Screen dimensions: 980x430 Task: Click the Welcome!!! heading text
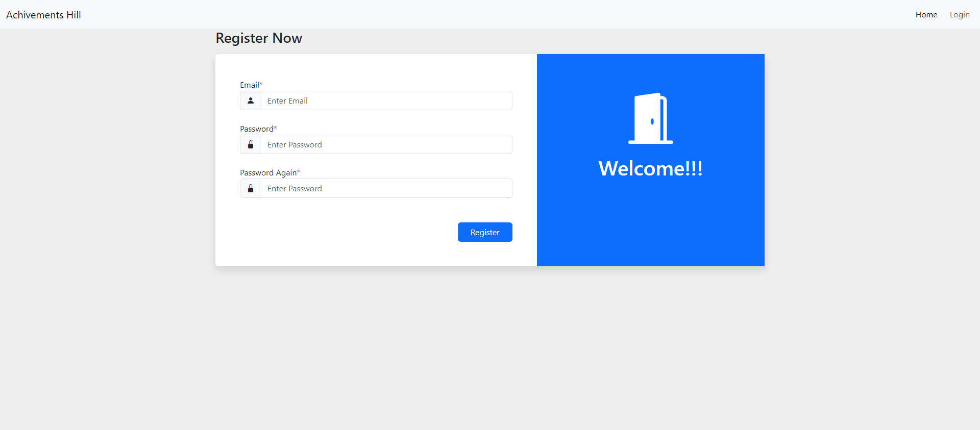tap(651, 168)
